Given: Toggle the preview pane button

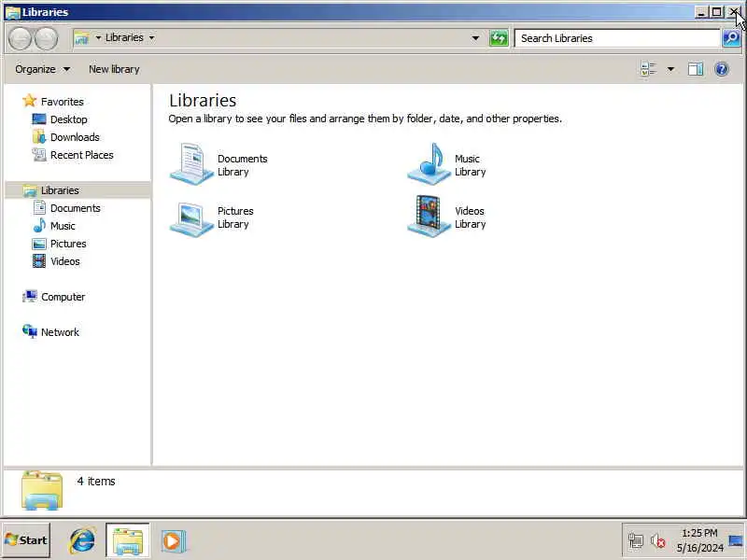Looking at the screenshot, I should pos(696,69).
